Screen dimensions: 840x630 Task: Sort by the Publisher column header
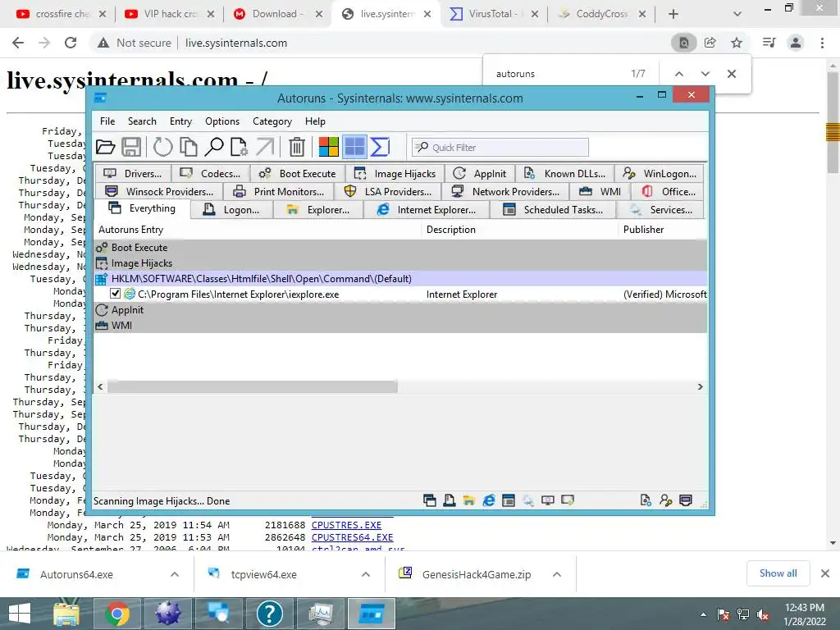tap(663, 230)
